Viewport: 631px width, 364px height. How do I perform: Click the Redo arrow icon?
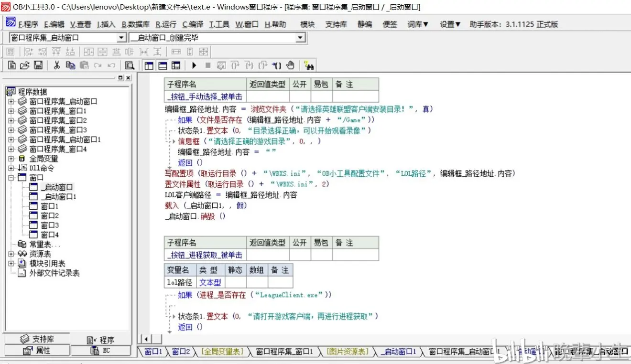tap(98, 65)
